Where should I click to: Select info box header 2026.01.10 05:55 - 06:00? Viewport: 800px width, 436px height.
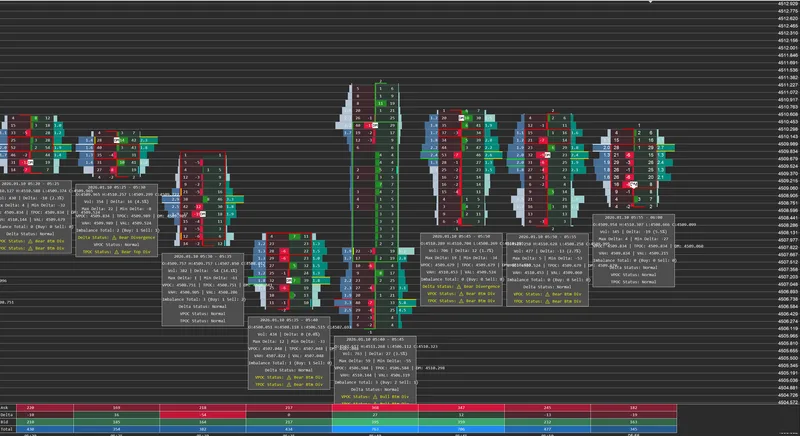coord(634,217)
